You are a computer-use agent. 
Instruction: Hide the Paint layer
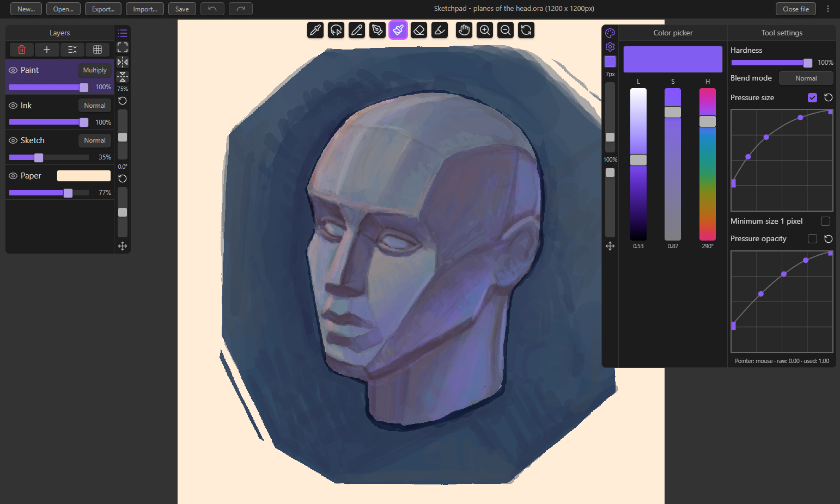(13, 70)
